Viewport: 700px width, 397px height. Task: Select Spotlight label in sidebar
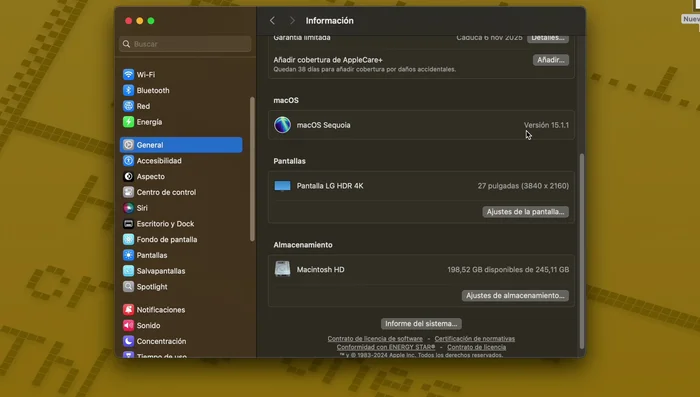(x=152, y=286)
